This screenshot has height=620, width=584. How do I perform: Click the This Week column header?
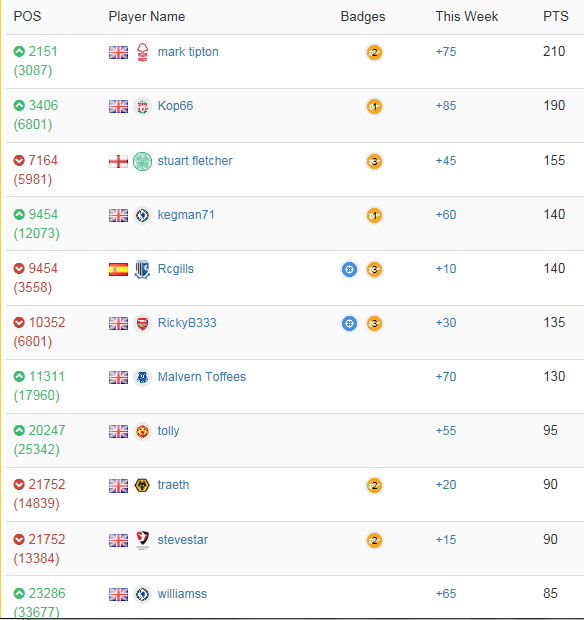pyautogui.click(x=467, y=16)
